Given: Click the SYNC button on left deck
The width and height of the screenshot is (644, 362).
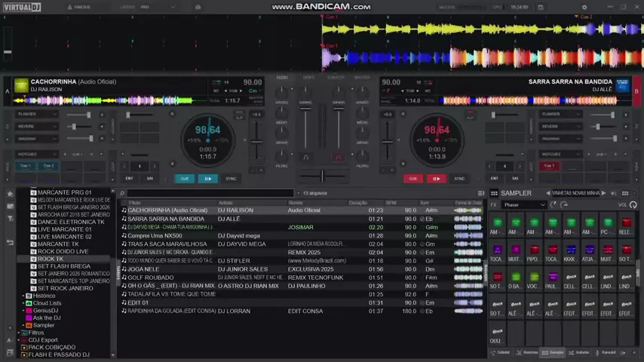Looking at the screenshot, I should (x=231, y=179).
